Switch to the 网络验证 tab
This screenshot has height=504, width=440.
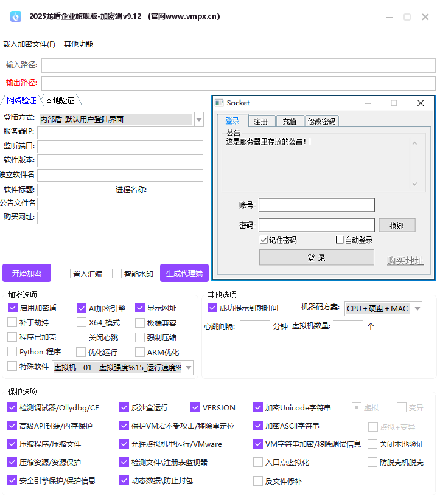[x=21, y=100]
